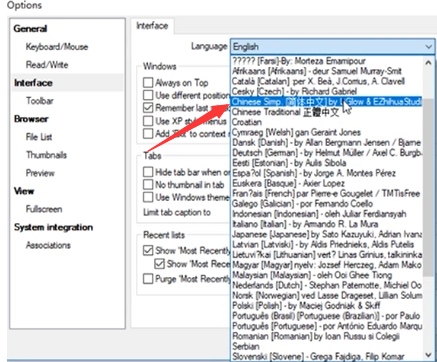Choose Cymraeg [Welsh] language entry

pos(327,132)
